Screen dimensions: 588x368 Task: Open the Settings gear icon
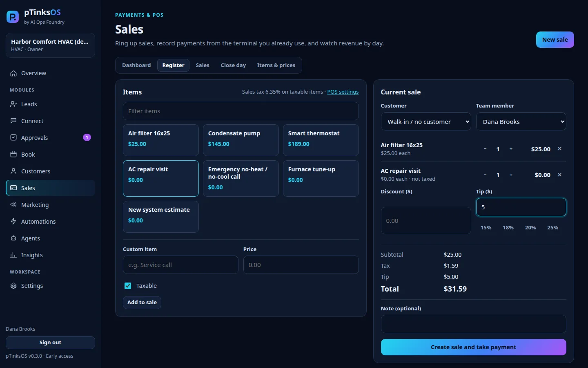[13, 286]
